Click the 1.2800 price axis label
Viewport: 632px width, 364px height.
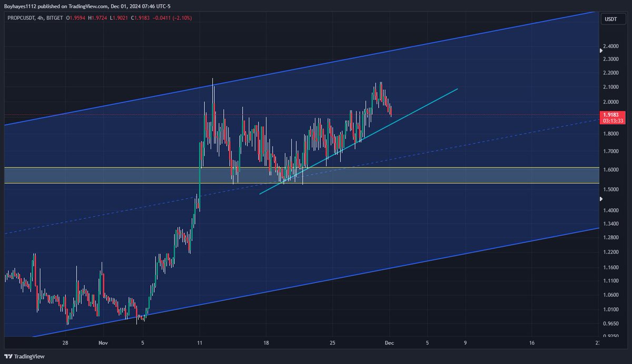611,238
